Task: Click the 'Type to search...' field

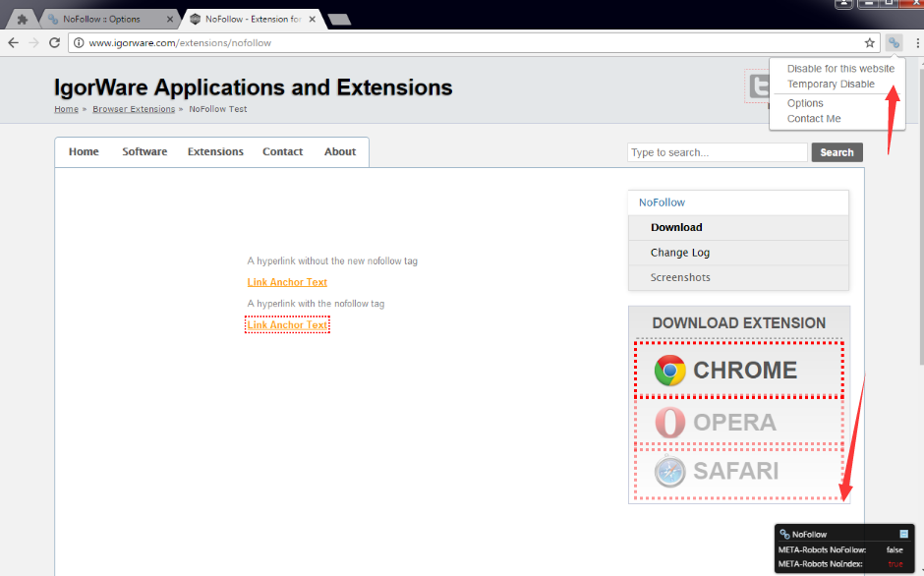Action: click(717, 152)
